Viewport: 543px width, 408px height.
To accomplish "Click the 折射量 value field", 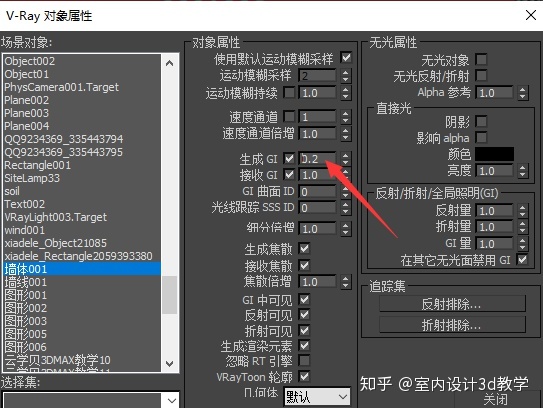I will 495,227.
